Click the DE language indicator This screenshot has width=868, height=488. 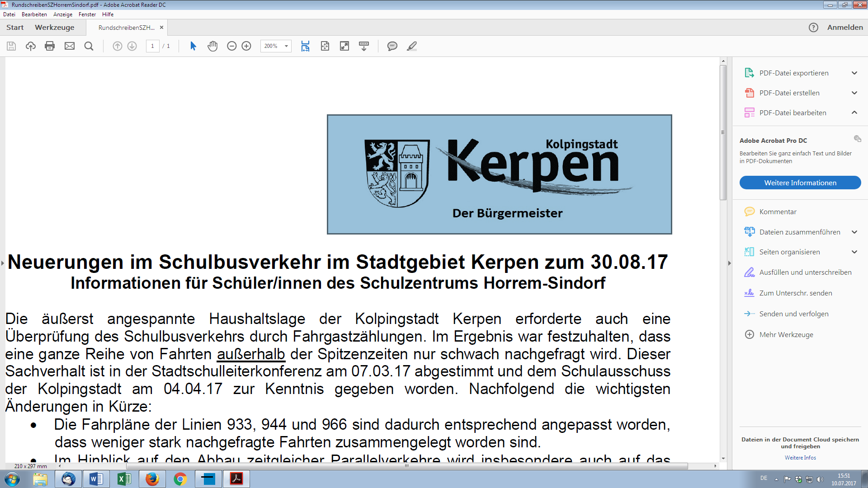point(764,478)
